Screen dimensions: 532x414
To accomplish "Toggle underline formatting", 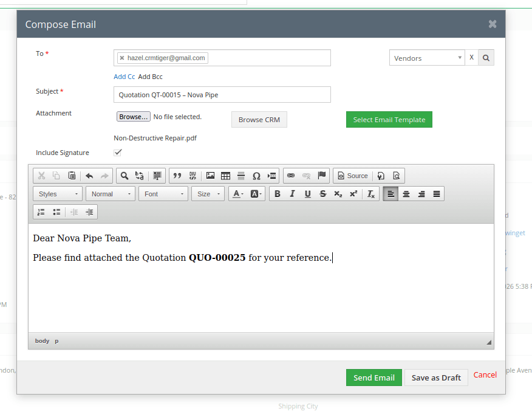I will click(x=307, y=194).
